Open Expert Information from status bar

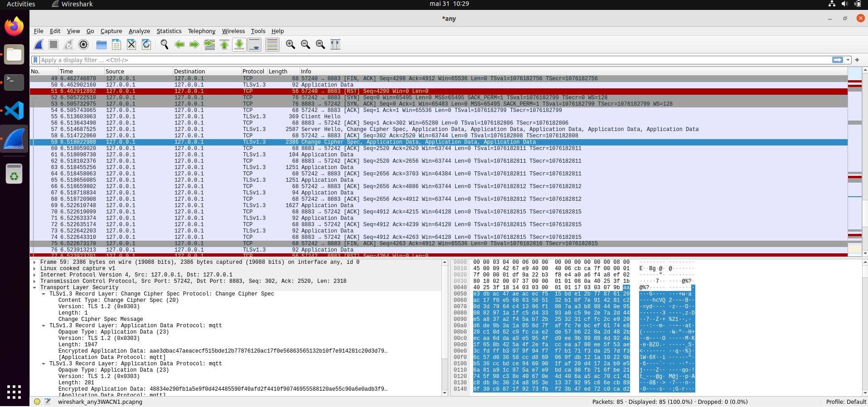[37, 402]
